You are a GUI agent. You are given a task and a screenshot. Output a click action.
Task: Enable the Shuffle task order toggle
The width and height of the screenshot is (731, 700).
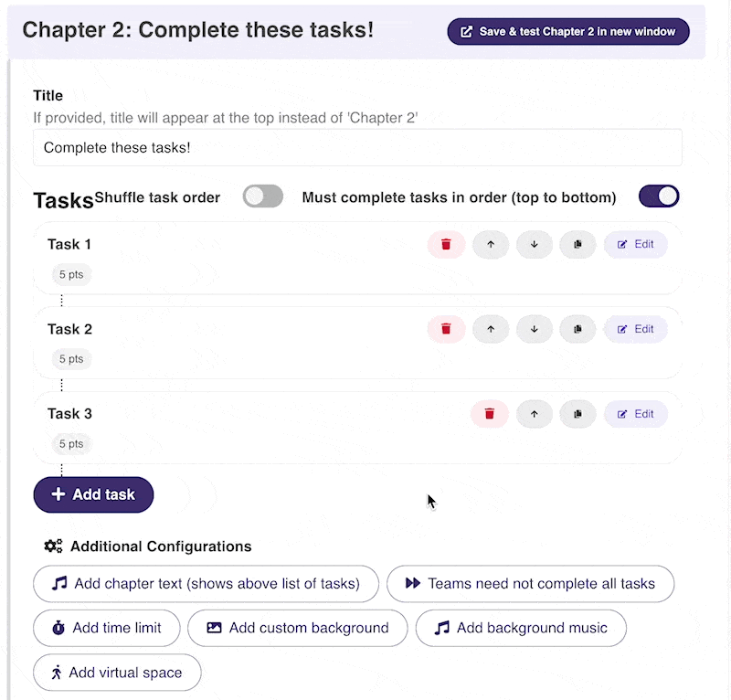[x=263, y=196]
